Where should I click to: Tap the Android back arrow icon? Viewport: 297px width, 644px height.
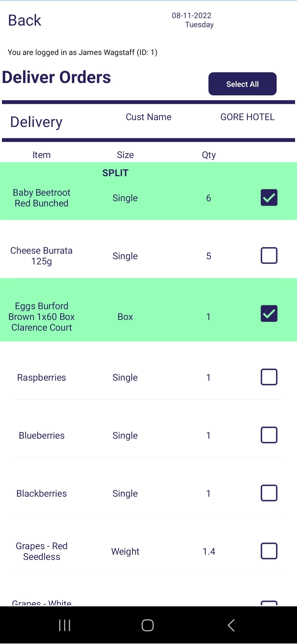click(231, 625)
